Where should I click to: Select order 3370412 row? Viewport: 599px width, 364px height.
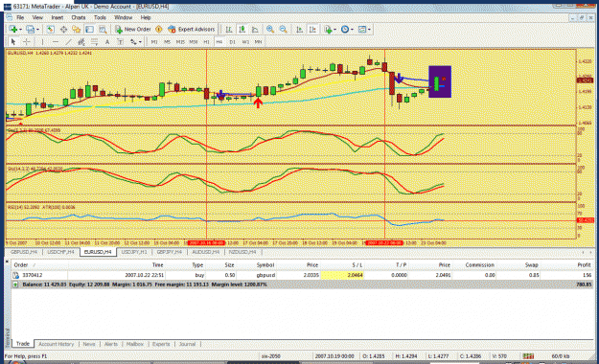[302, 275]
